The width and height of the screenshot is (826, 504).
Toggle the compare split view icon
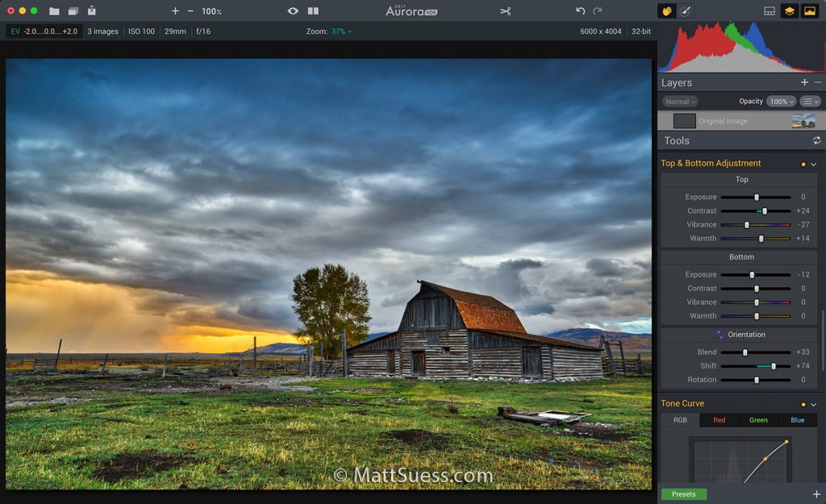[x=313, y=10]
